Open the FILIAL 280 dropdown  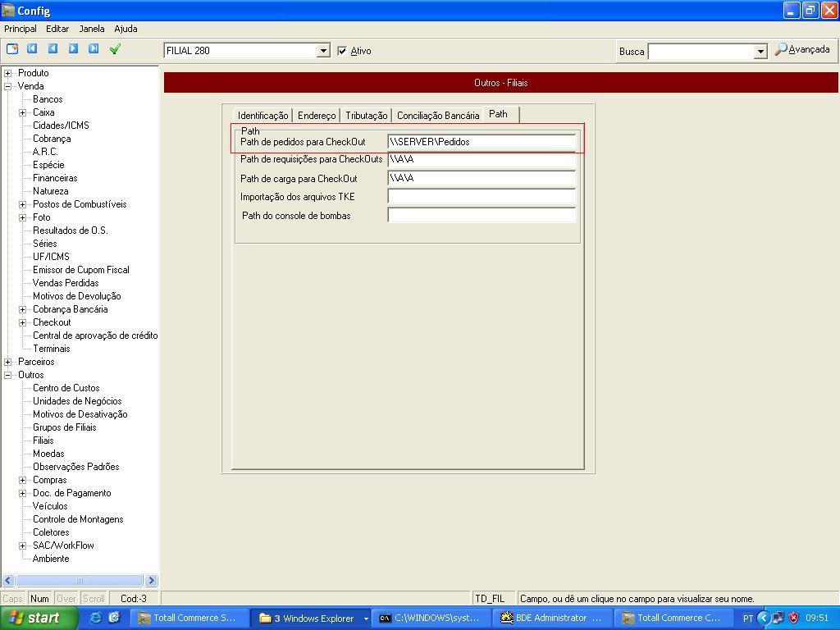coord(323,51)
